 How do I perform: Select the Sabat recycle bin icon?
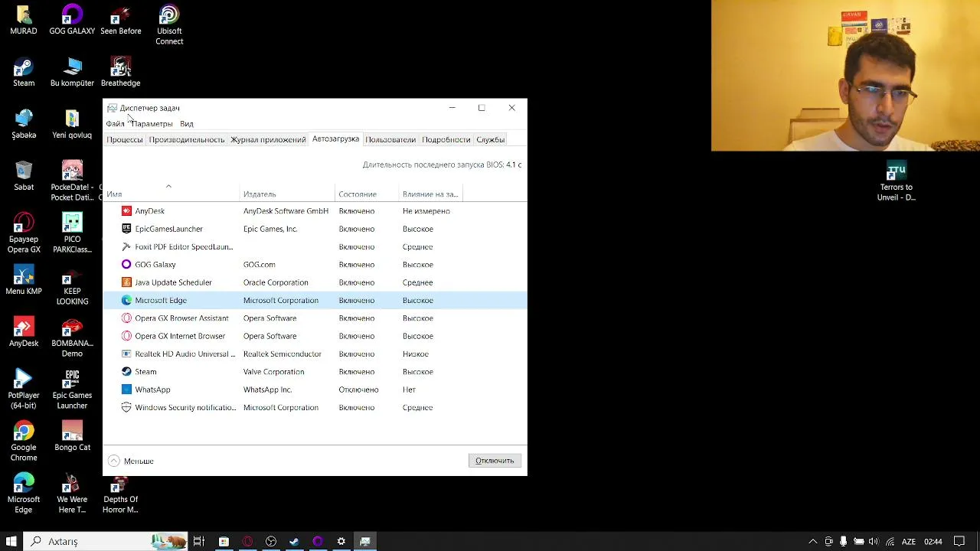click(24, 176)
